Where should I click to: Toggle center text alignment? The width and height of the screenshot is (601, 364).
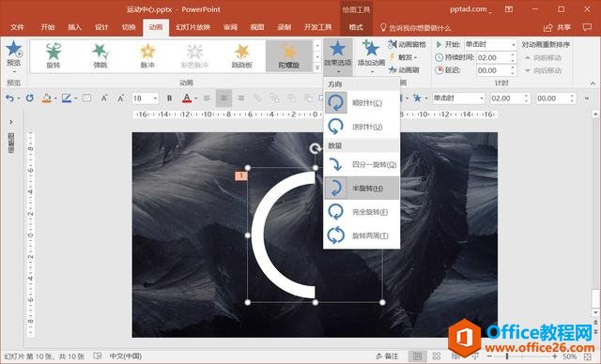[223, 99]
